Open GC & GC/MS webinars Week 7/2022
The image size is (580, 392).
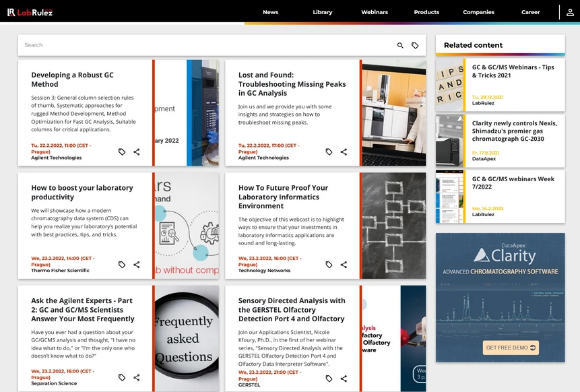513,183
